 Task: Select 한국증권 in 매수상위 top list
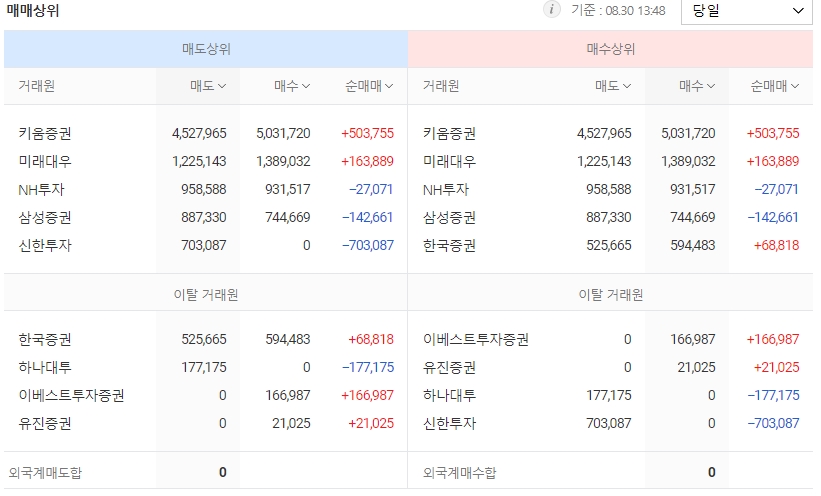pyautogui.click(x=449, y=246)
